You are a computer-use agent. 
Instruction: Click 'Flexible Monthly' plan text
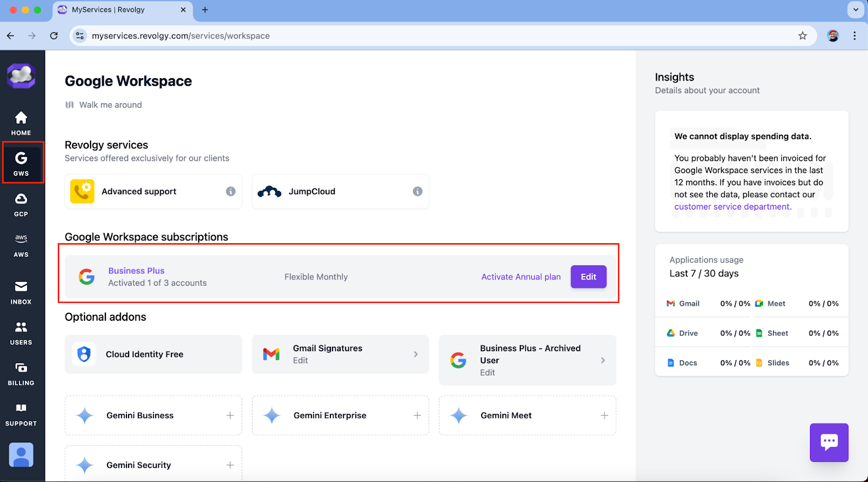[x=316, y=277]
